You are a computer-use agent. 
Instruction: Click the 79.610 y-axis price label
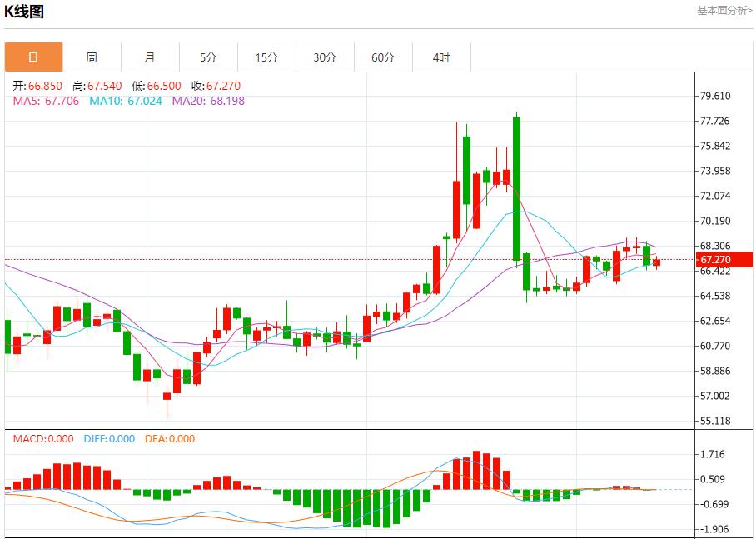(715, 96)
